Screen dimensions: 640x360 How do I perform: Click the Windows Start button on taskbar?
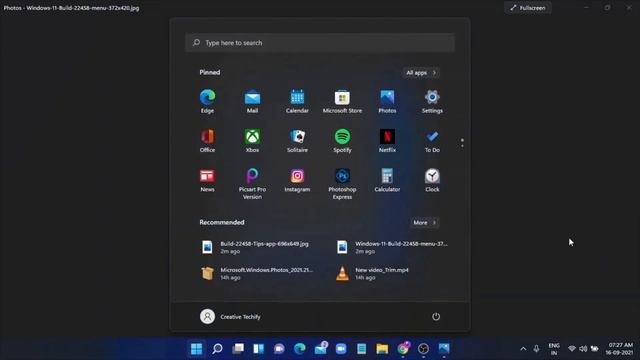click(x=197, y=349)
